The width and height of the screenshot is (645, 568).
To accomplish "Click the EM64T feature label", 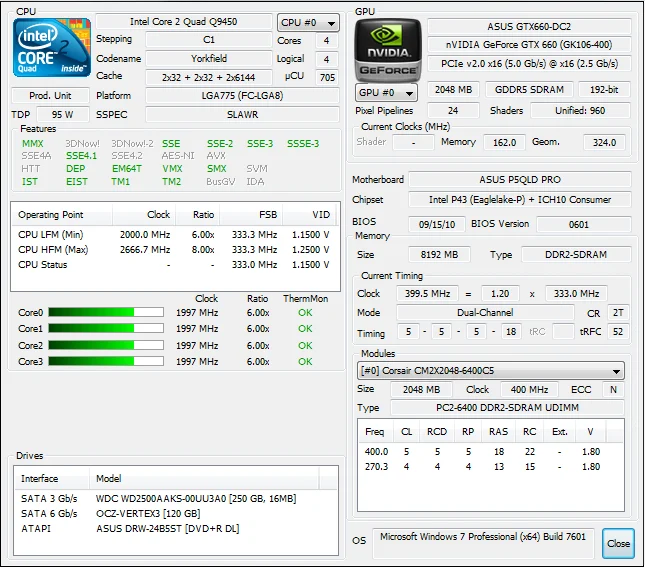I will point(127,169).
